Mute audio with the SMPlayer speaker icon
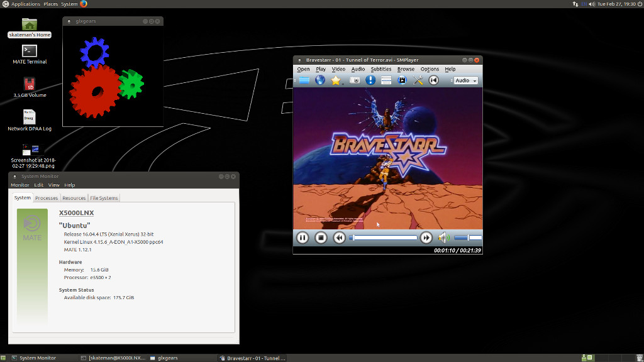The height and width of the screenshot is (362, 644). 443,238
